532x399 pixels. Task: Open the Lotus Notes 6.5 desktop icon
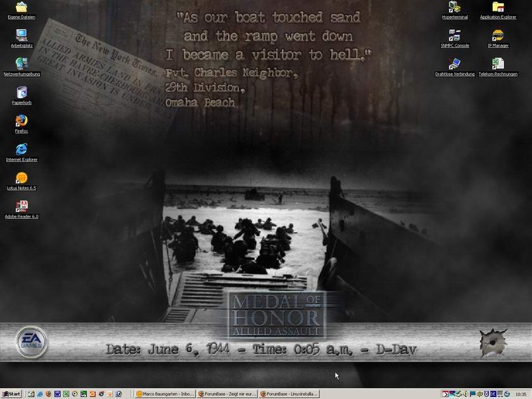(22, 181)
